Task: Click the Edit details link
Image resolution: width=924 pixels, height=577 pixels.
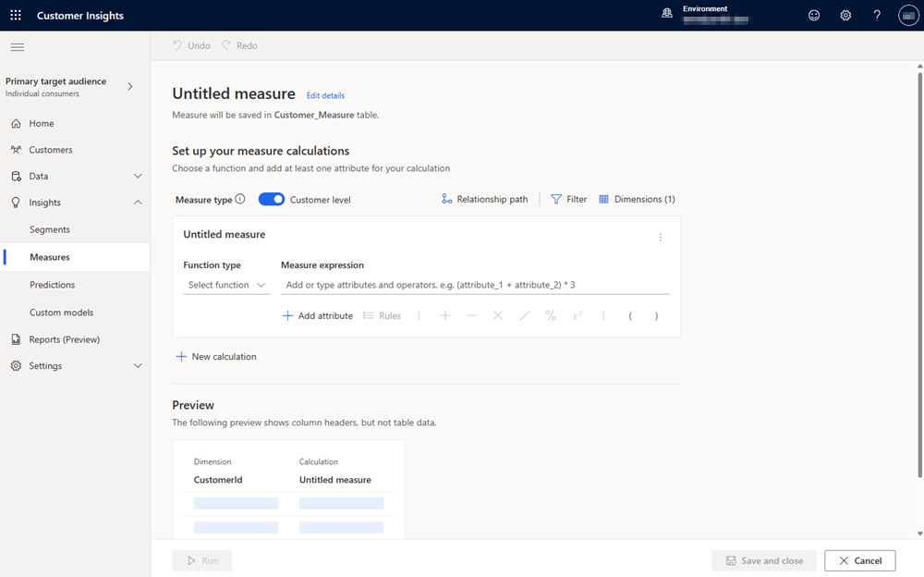Action: (325, 95)
